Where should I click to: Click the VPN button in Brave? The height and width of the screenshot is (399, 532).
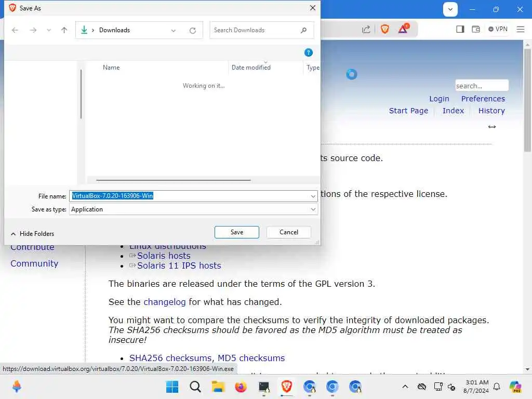pyautogui.click(x=498, y=29)
